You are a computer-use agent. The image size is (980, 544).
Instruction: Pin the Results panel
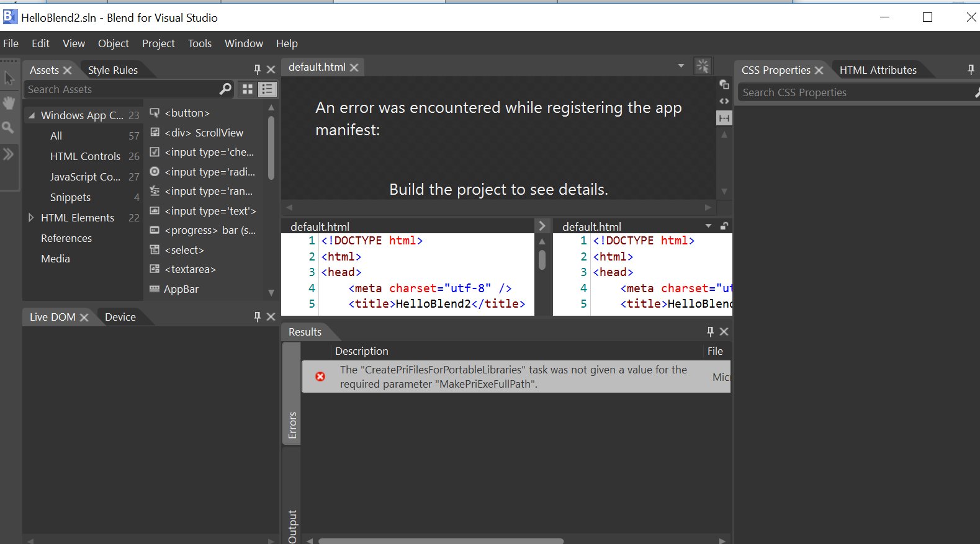pos(710,332)
